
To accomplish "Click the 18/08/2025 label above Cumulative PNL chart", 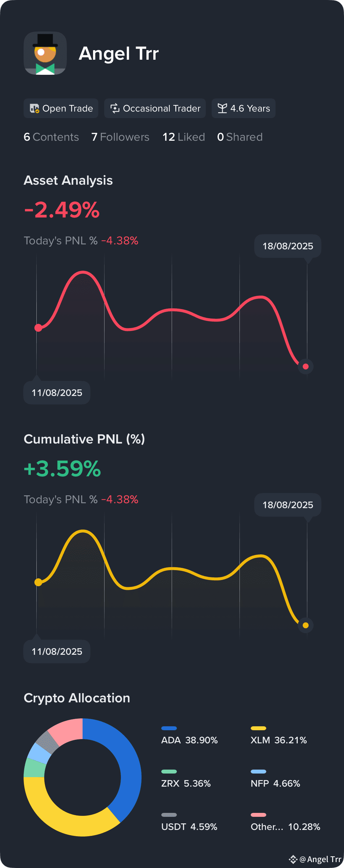I will click(288, 505).
